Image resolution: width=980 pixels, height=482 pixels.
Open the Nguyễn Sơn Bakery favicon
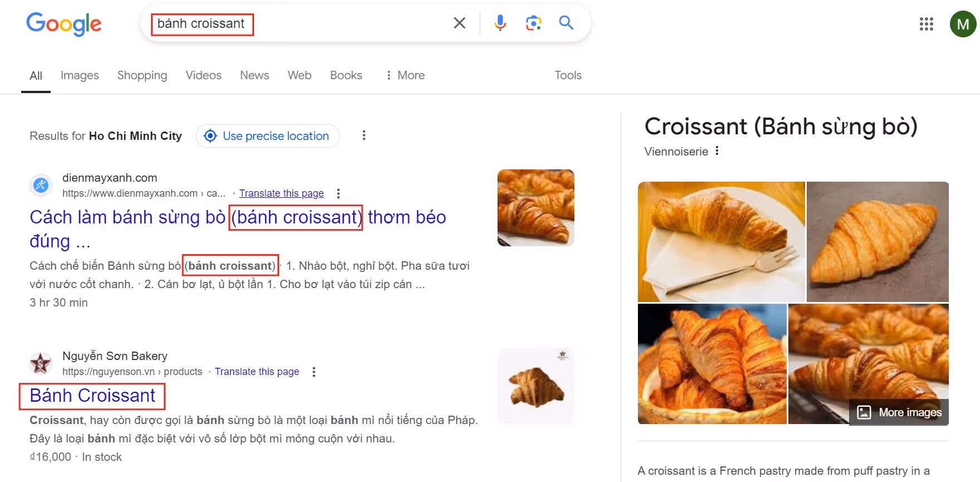click(x=41, y=363)
